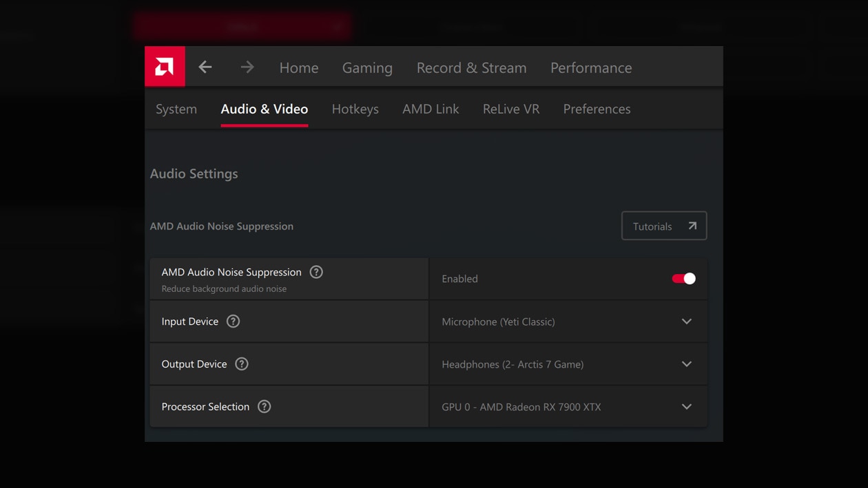868x488 pixels.
Task: Select the Audio & Video tab
Action: point(265,109)
